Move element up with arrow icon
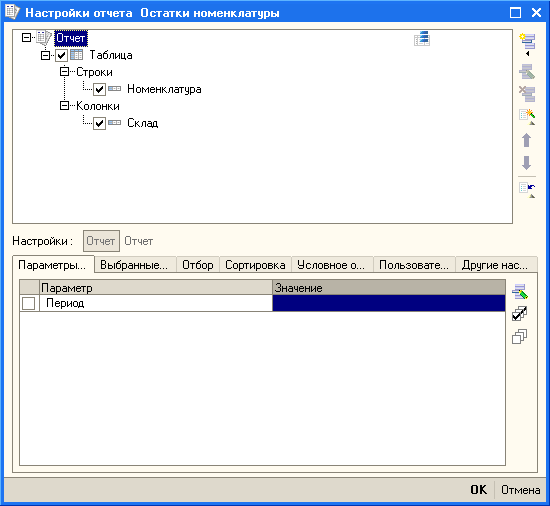The height and width of the screenshot is (506, 550). (526, 140)
